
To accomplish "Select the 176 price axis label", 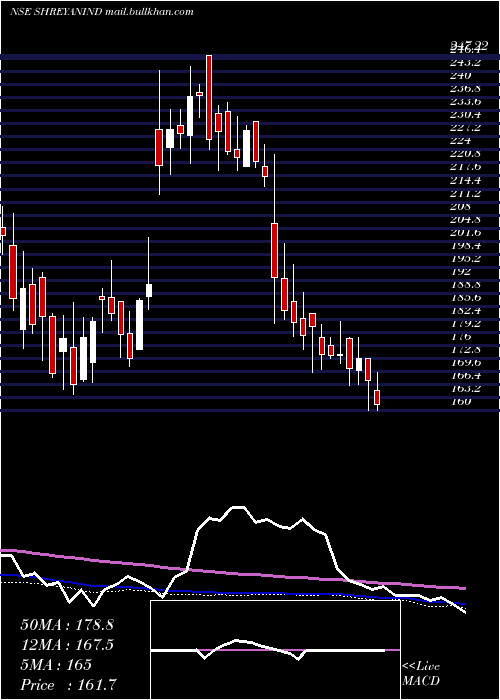I will click(460, 337).
